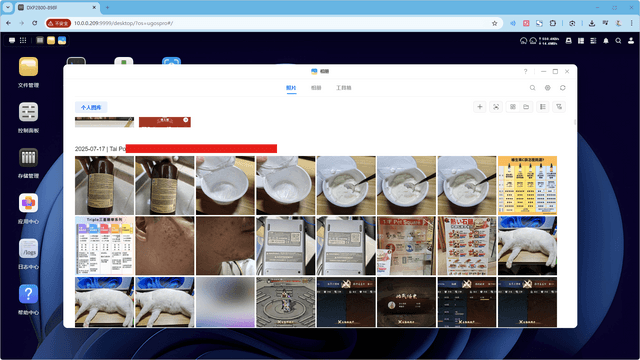The width and height of the screenshot is (640, 360).
Task: Launch 应用中心 from the desktop
Action: 28,203
